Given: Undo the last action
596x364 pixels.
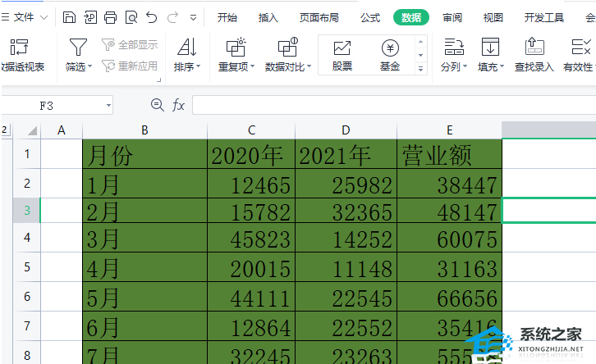Looking at the screenshot, I should click(152, 17).
